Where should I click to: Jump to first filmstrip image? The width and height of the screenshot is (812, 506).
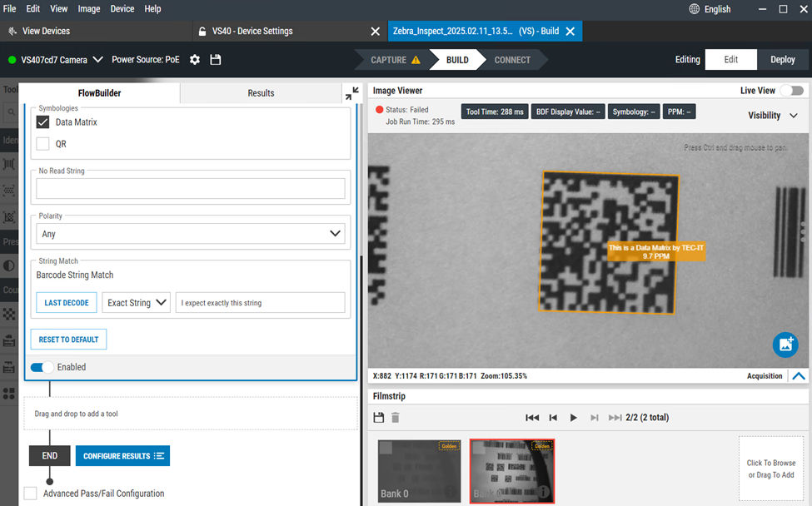[x=532, y=418]
